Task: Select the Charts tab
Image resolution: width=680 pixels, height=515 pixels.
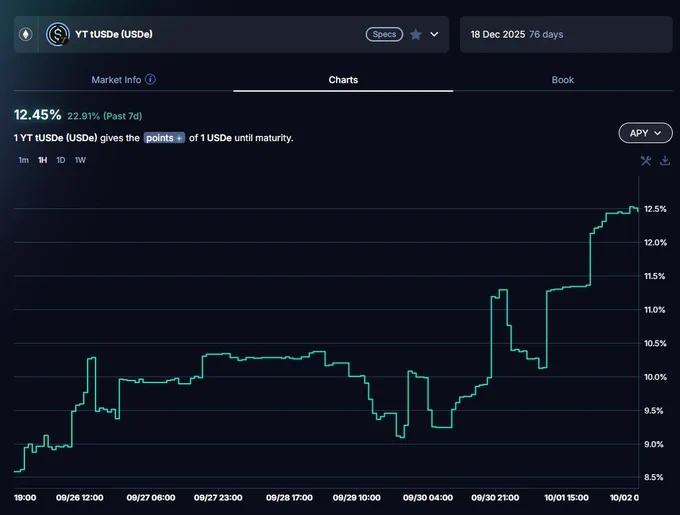Action: 343,80
